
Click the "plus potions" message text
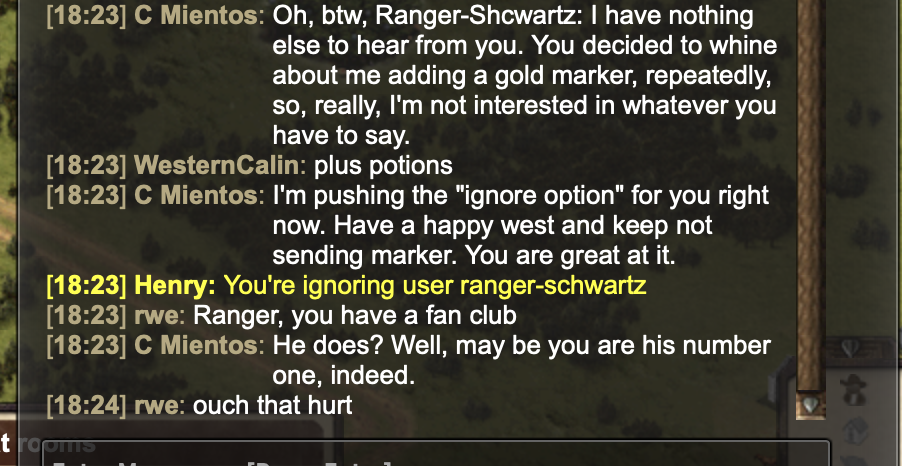[383, 166]
